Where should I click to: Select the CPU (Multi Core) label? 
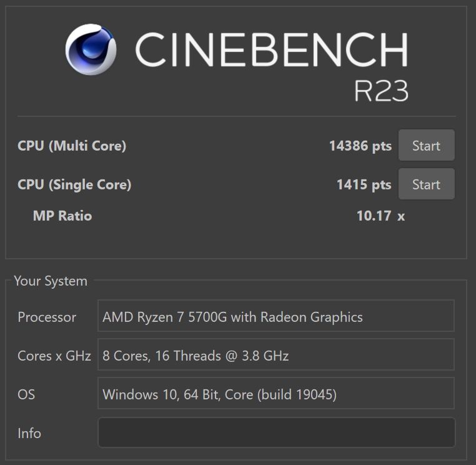click(x=72, y=146)
